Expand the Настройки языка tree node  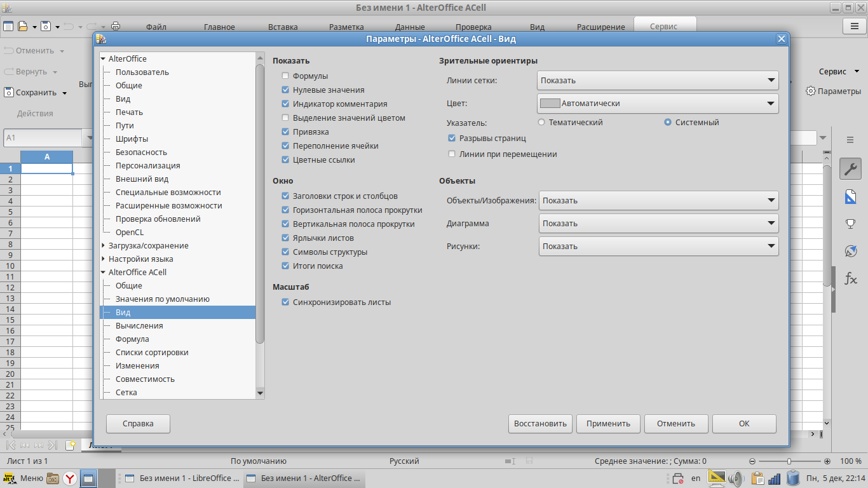click(103, 259)
